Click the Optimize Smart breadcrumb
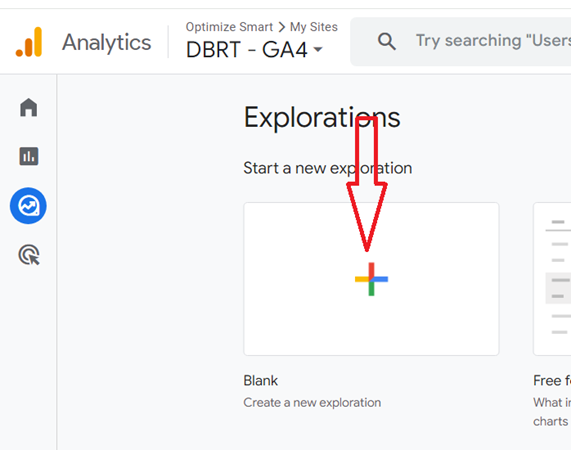Screen dimensions: 571x450 point(229,27)
